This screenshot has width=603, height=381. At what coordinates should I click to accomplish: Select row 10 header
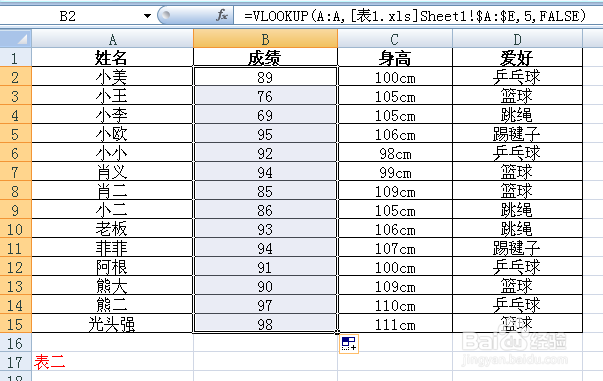pos(15,228)
